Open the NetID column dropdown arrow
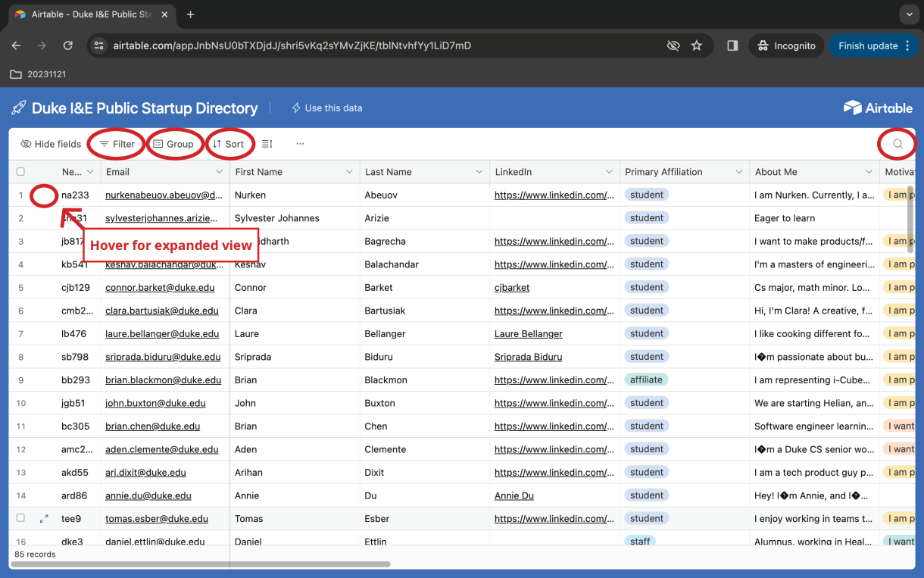The image size is (924, 578). click(x=90, y=172)
